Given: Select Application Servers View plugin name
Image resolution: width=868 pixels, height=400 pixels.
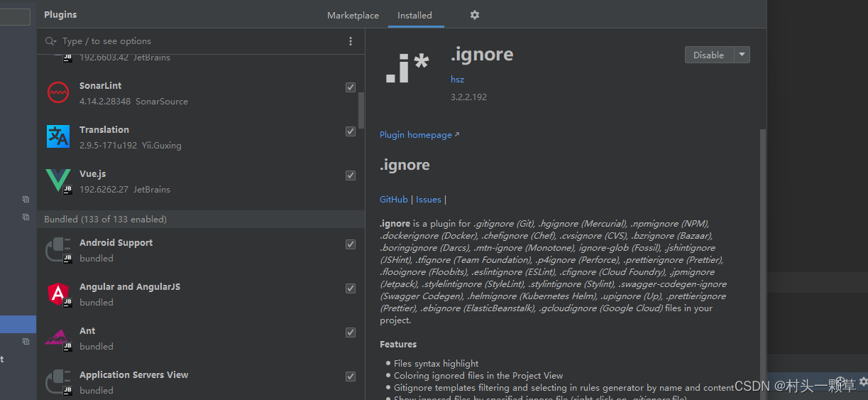Looking at the screenshot, I should [x=134, y=374].
